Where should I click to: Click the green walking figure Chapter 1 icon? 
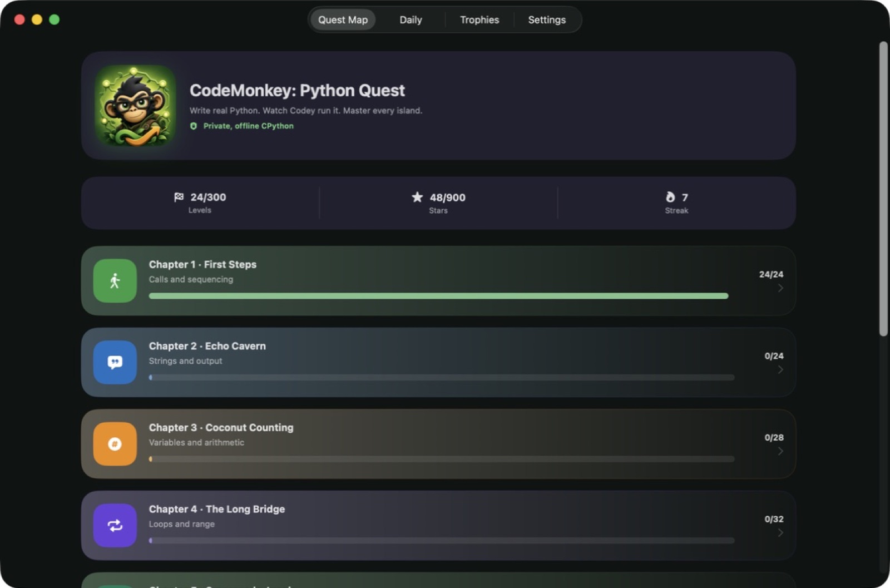click(115, 281)
